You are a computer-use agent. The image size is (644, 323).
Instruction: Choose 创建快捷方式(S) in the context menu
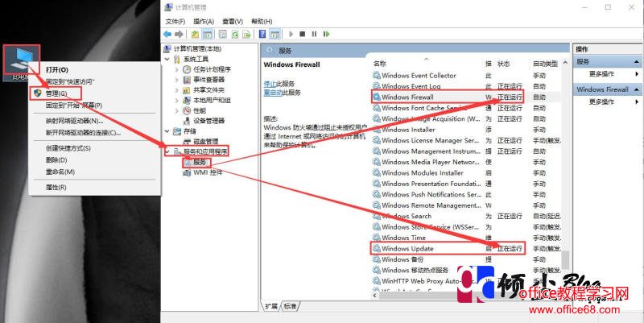94,148
